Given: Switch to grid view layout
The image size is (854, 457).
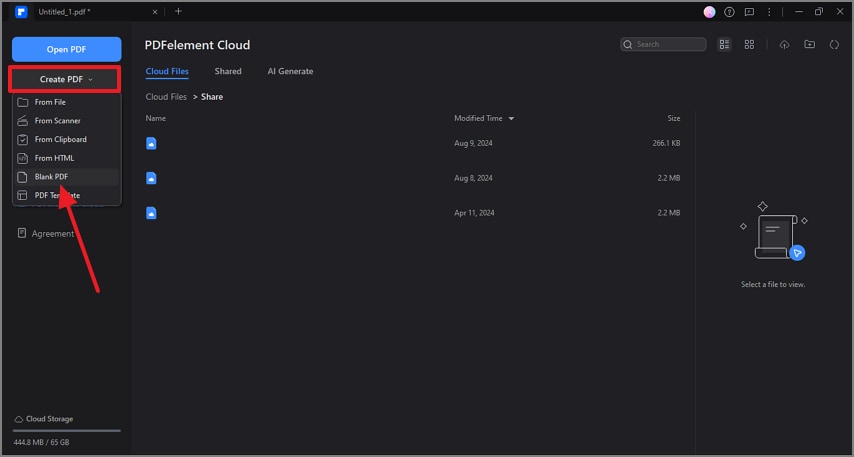Looking at the screenshot, I should pyautogui.click(x=749, y=45).
